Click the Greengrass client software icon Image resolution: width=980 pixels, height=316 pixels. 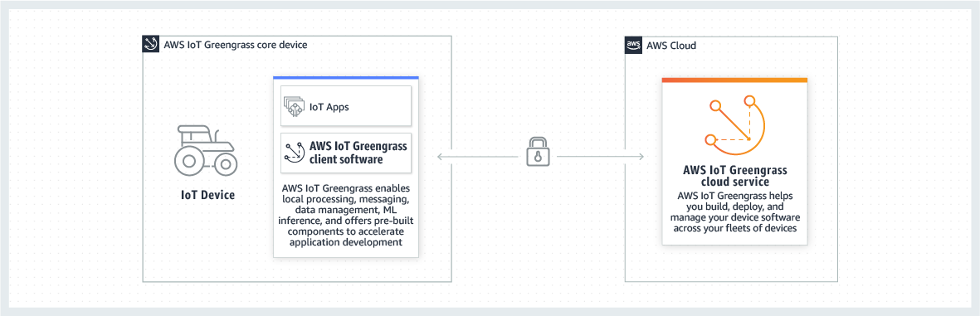click(295, 153)
